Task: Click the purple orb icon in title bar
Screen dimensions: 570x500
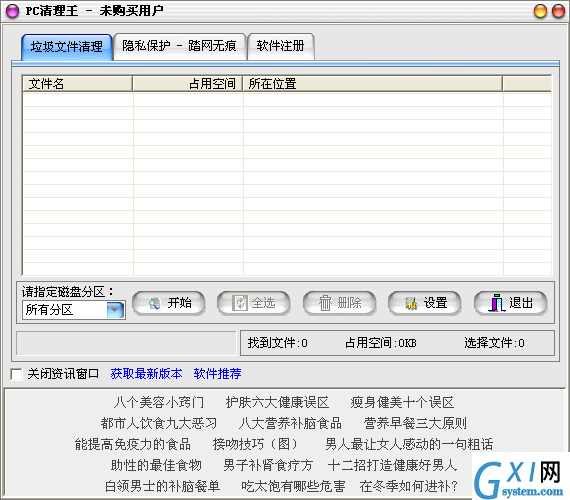Action: click(x=13, y=11)
